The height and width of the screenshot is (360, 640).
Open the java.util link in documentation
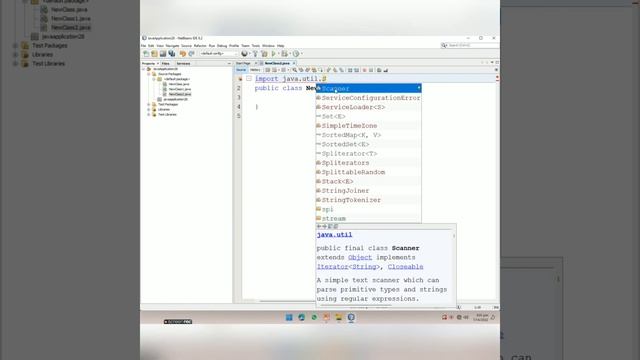pos(334,235)
